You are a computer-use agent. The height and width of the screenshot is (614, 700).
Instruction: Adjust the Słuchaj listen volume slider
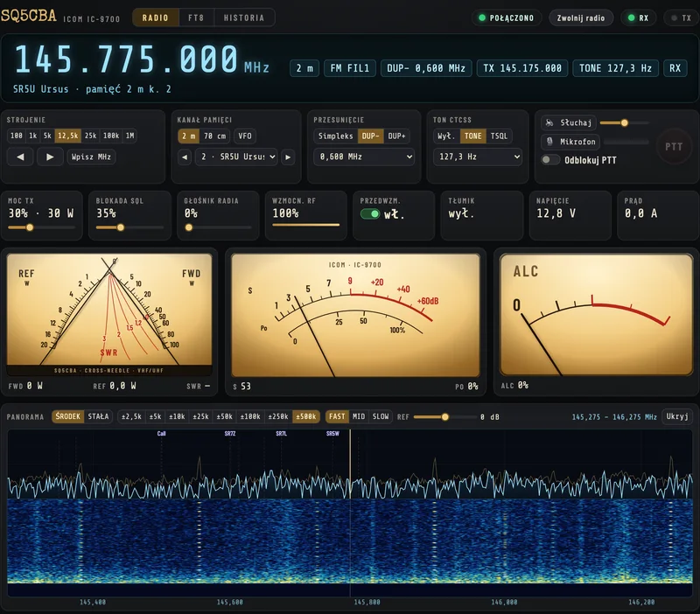point(624,122)
